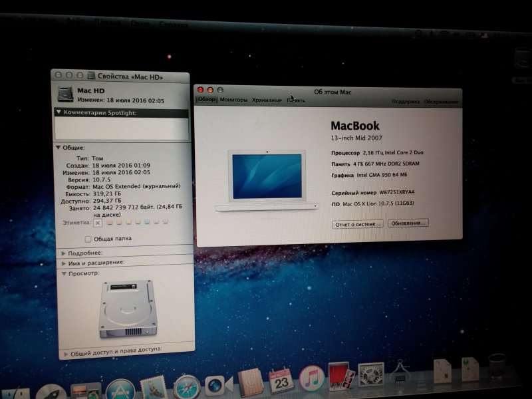Click inside the Spotlight comments text field
This screenshot has width=532, height=399.
pyautogui.click(x=121, y=128)
